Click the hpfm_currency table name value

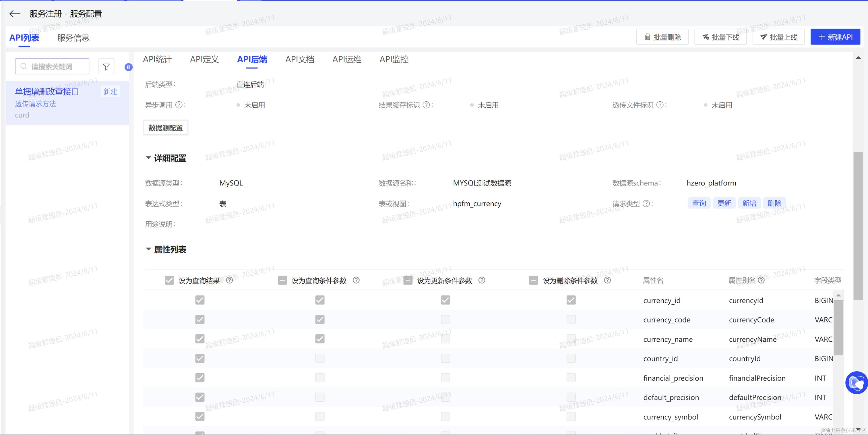477,204
